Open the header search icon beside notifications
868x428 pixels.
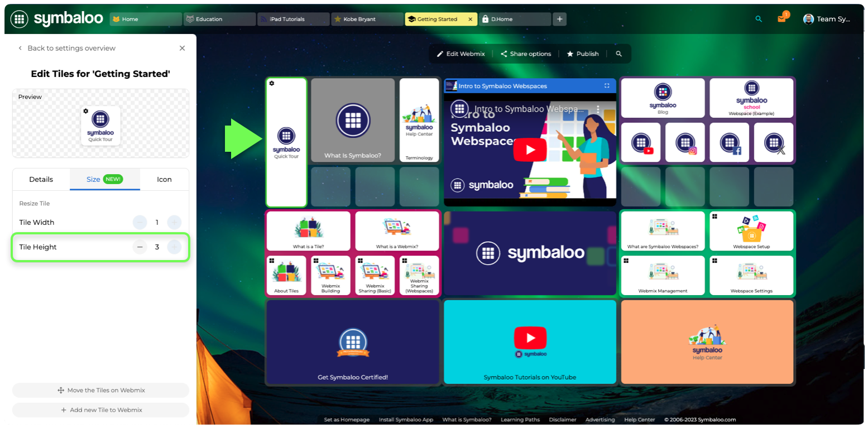(759, 19)
